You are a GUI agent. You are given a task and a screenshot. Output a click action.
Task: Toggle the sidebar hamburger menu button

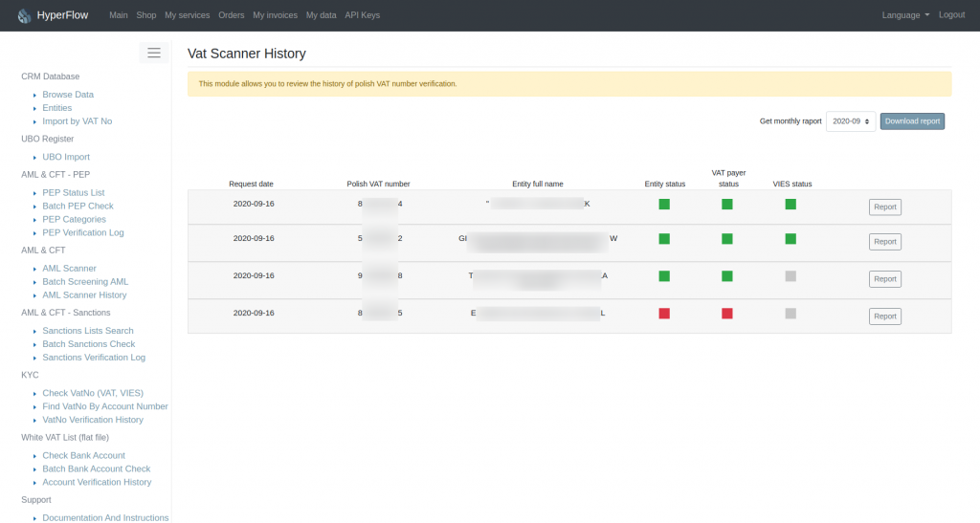(154, 53)
